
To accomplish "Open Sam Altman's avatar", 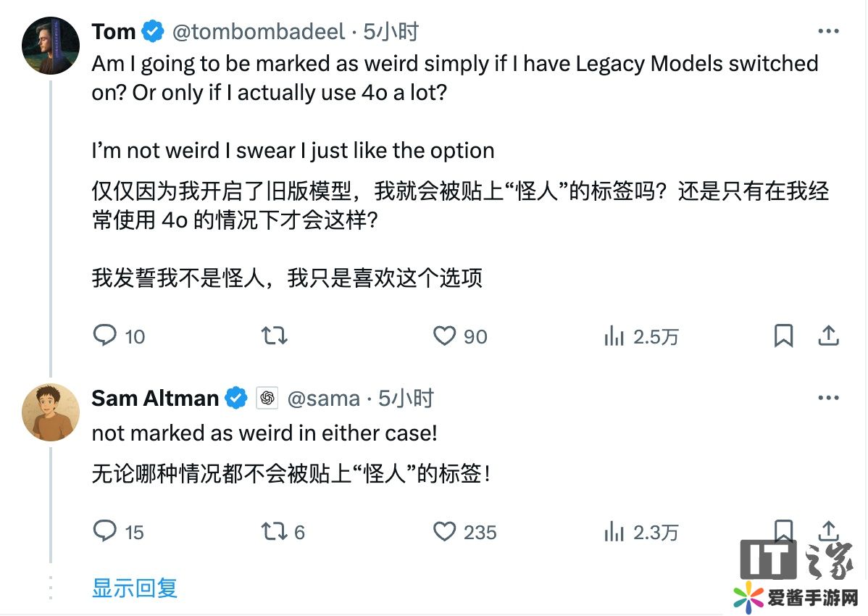I will [x=51, y=412].
